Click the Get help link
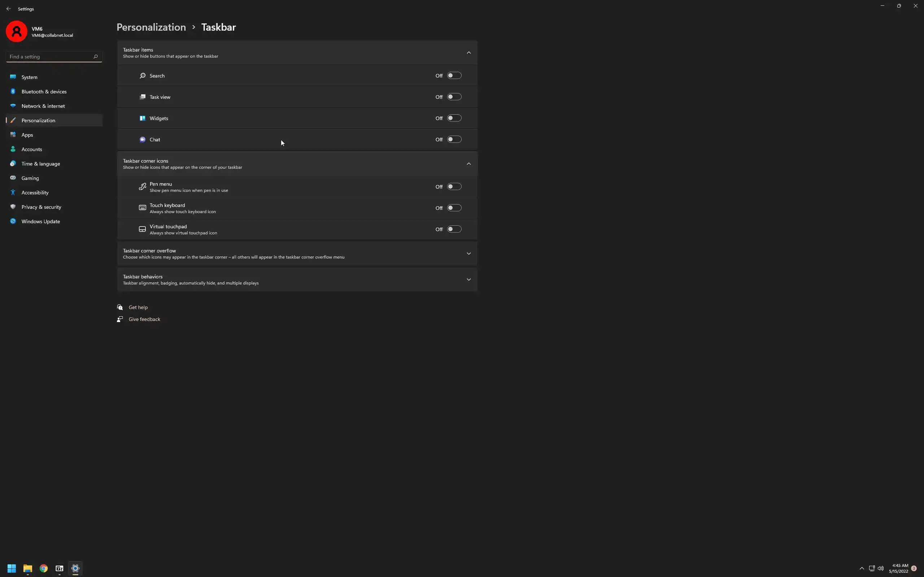 click(x=138, y=307)
